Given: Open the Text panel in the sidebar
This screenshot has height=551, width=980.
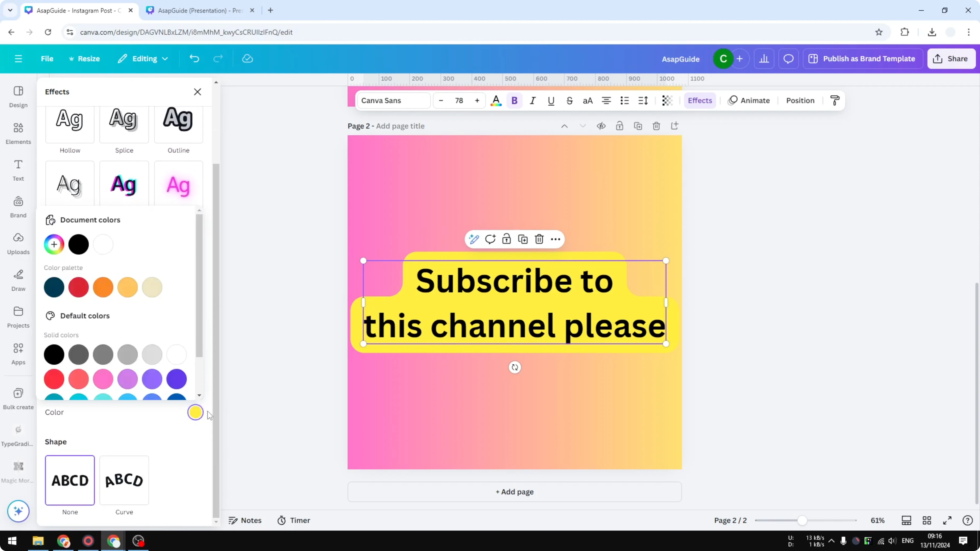Looking at the screenshot, I should [x=18, y=170].
